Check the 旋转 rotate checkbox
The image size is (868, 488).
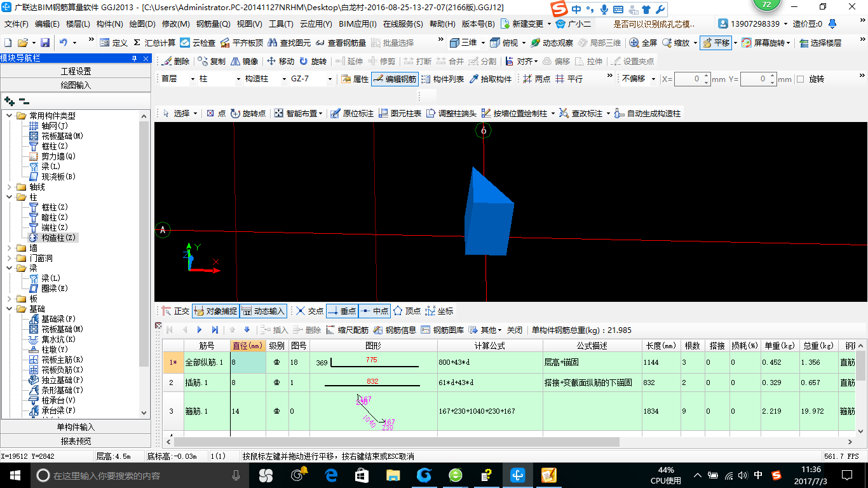[800, 79]
